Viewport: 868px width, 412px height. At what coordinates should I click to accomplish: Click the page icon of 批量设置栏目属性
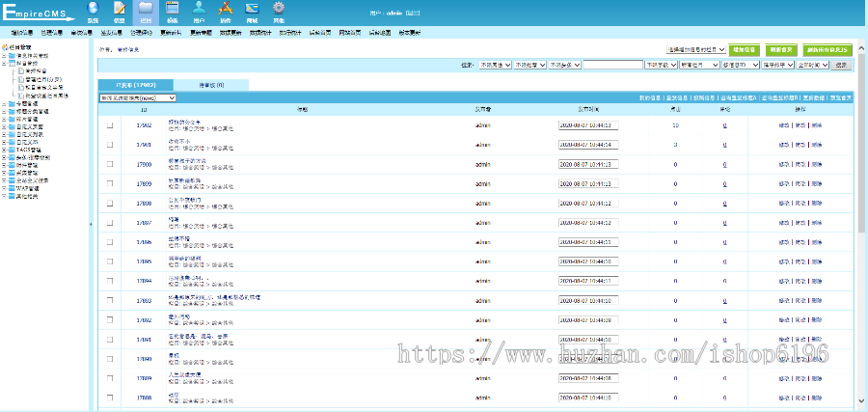[x=21, y=96]
